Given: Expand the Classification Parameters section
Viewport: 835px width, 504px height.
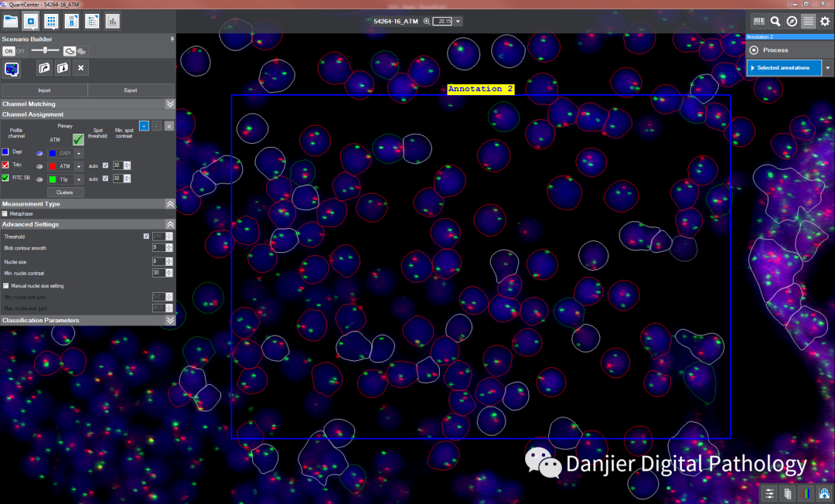Looking at the screenshot, I should [x=170, y=320].
